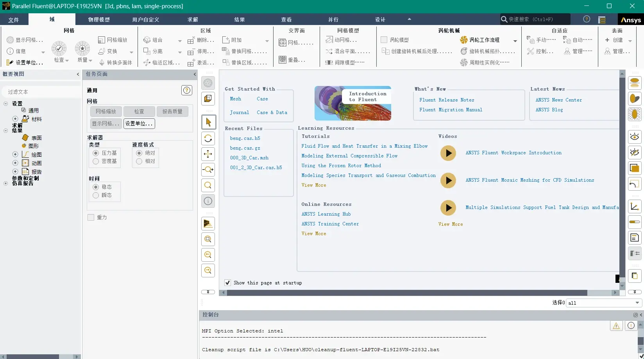644x359 pixels.
Task: Click the 报告质量 report quality button
Action: [x=172, y=111]
